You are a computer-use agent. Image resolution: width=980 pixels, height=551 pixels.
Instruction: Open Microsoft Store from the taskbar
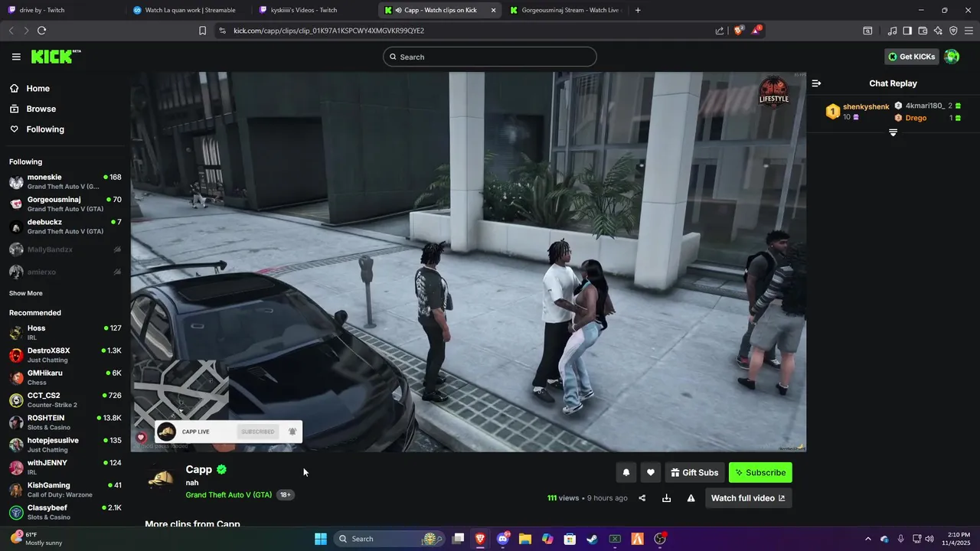[x=570, y=539]
